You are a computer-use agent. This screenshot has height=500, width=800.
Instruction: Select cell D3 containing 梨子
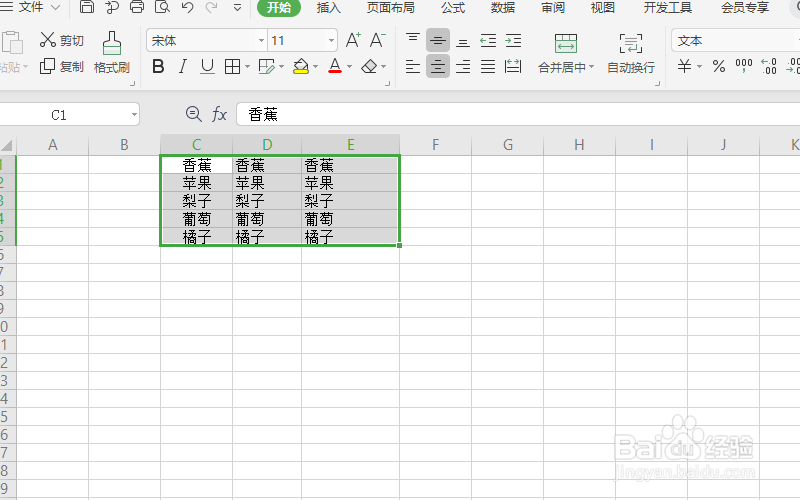pyautogui.click(x=267, y=201)
